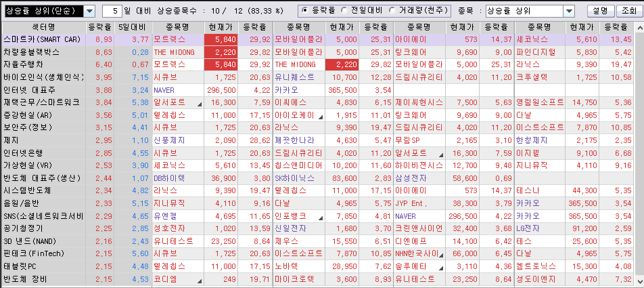Click the 켐트로닉스 stock cell
Screen dimensions: 644x288
point(540,266)
